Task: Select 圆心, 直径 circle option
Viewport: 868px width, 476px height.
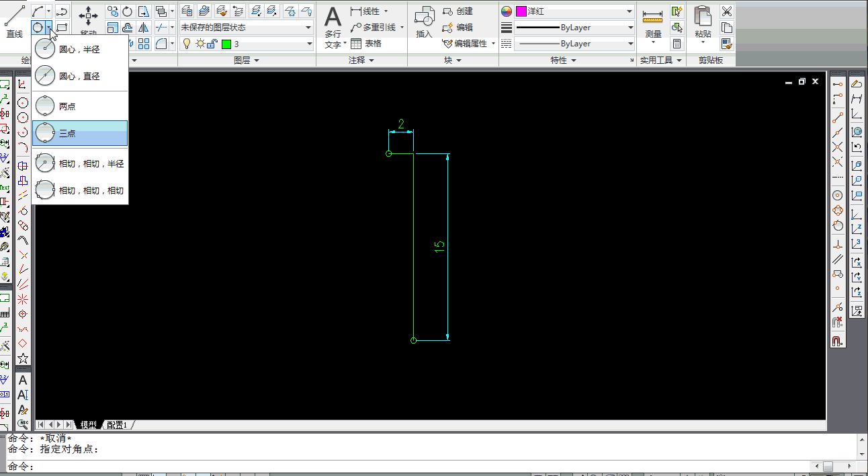Action: [80, 77]
